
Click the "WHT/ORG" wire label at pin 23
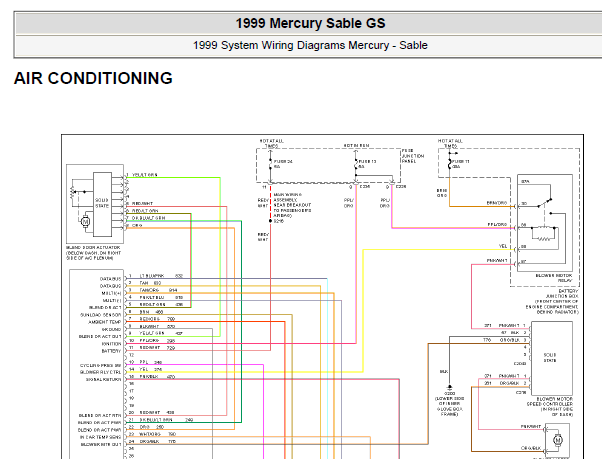[x=150, y=434]
